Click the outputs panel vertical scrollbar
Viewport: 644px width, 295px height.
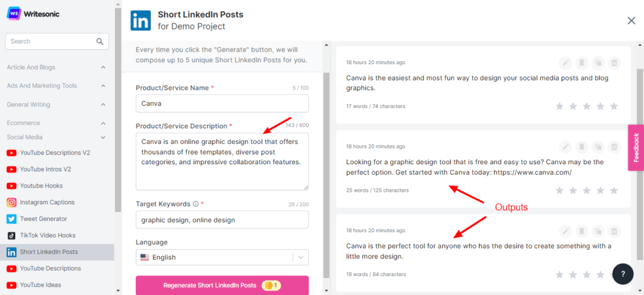640,164
